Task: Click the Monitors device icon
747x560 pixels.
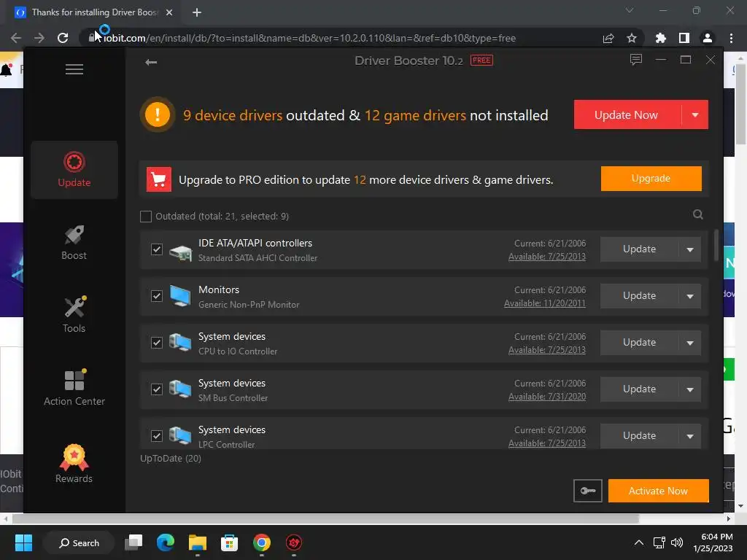Action: (180, 296)
